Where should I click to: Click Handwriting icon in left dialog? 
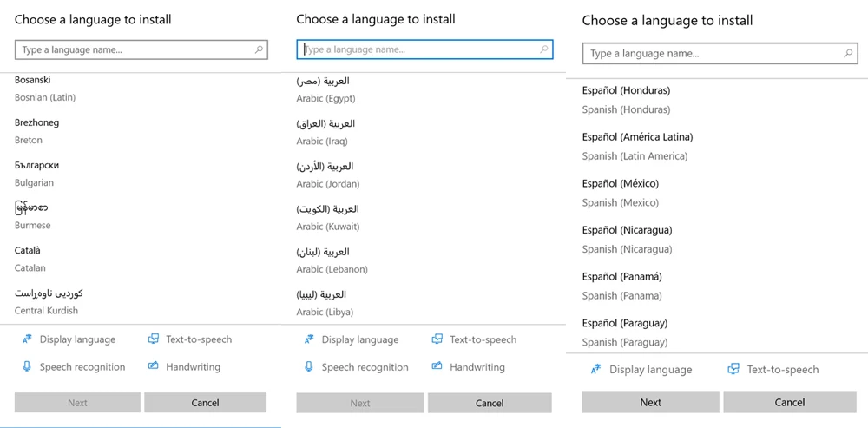[154, 366]
